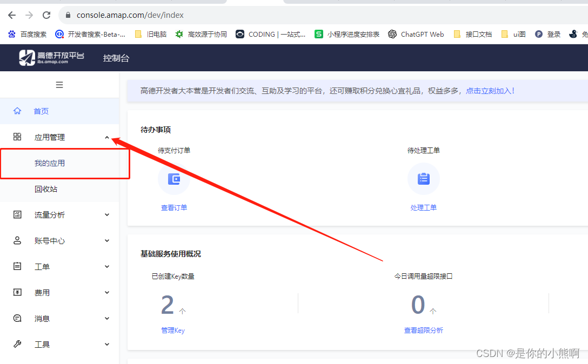
Task: Click the 待支付订单 order icon
Action: pos(174,178)
